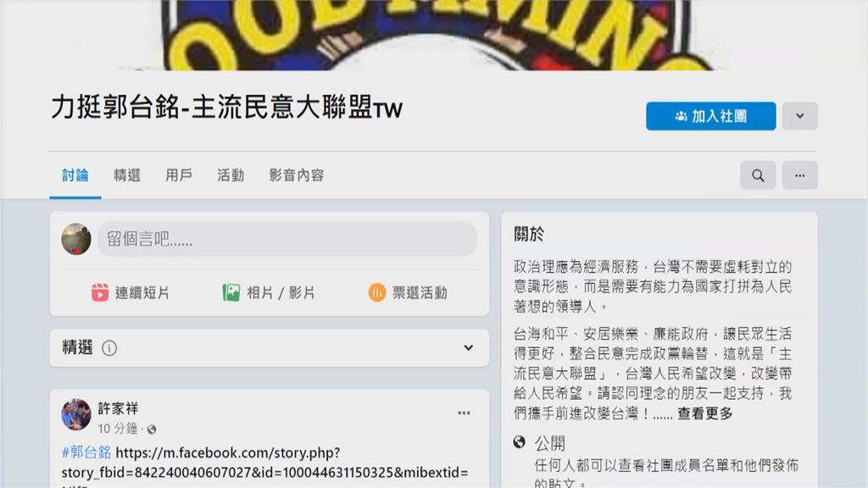Open post options ellipsis for 許家祥's post

464,413
